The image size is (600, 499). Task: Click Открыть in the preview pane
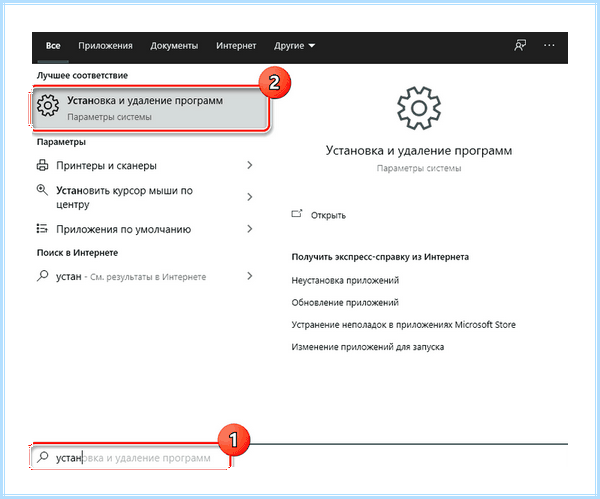328,215
